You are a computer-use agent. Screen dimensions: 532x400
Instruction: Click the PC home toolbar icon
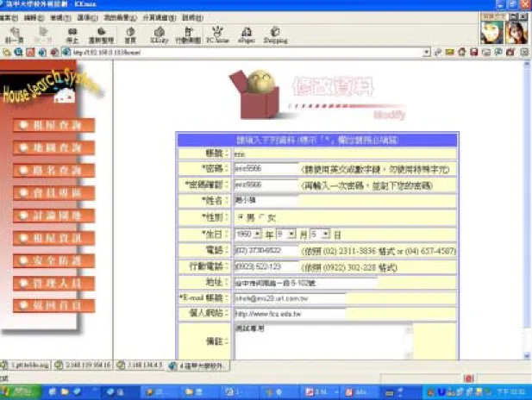point(217,35)
